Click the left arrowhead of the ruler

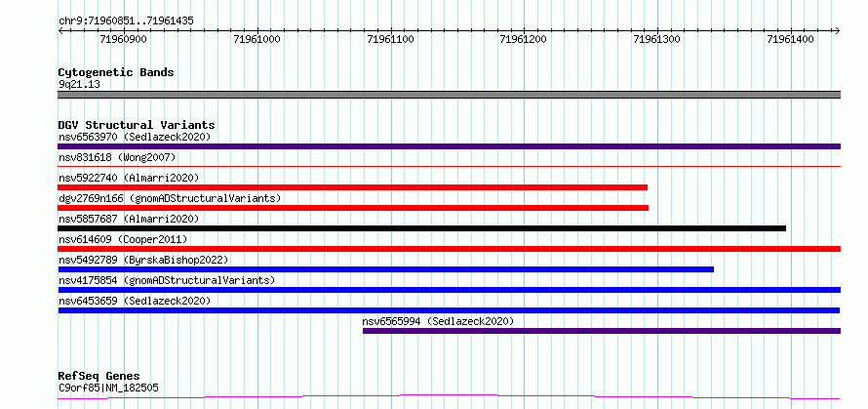pyautogui.click(x=60, y=30)
